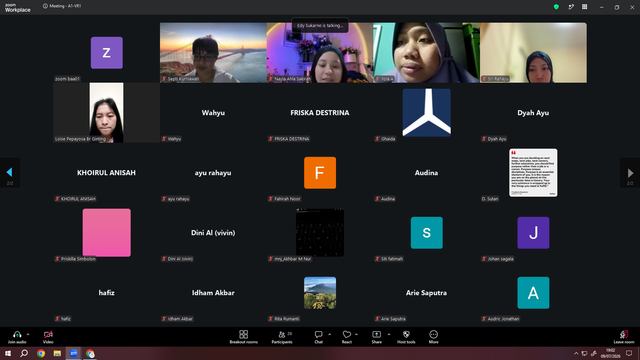Click Ghaida's muted microphone indicator

[x=377, y=139]
